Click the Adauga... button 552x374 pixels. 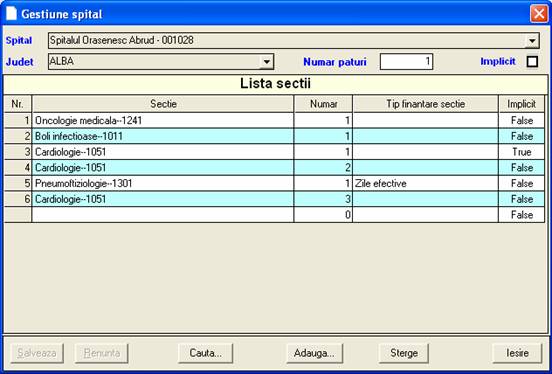coord(314,353)
